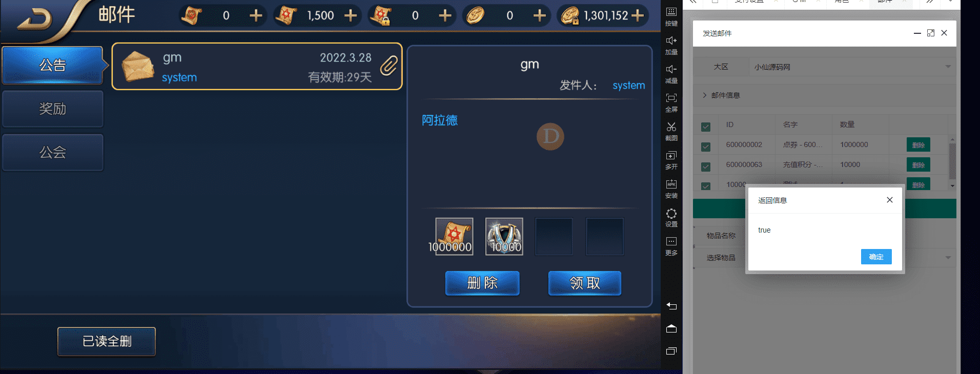
Task: Toggle fullscreen icon in the emulator sidebar
Action: coord(671,98)
